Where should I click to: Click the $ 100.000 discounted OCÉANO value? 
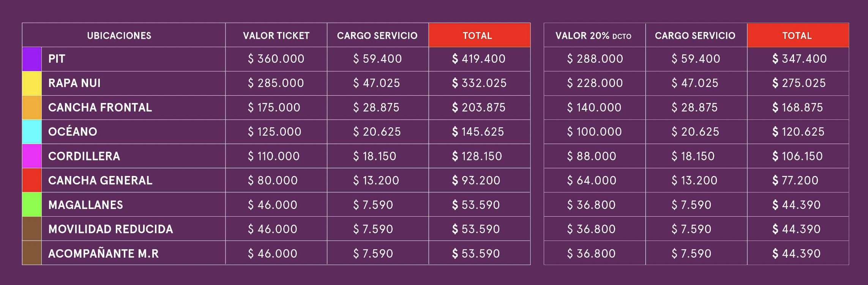point(594,132)
